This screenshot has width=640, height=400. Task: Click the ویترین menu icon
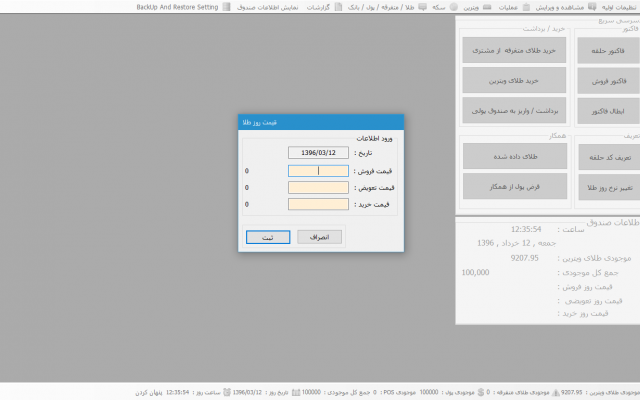[x=487, y=7]
